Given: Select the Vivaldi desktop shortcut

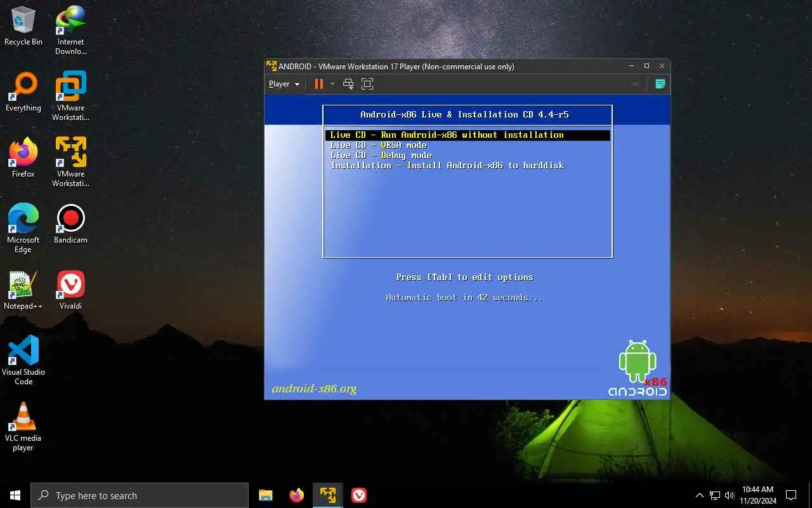Looking at the screenshot, I should [70, 290].
